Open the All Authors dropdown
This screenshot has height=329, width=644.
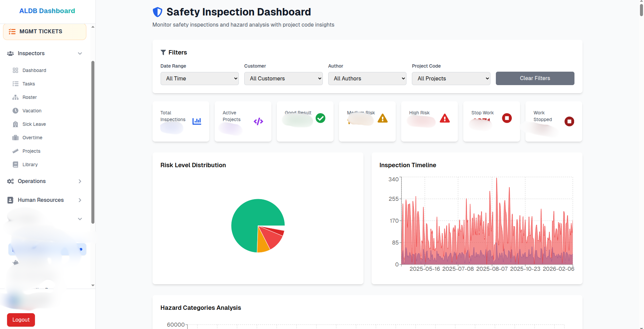click(367, 78)
